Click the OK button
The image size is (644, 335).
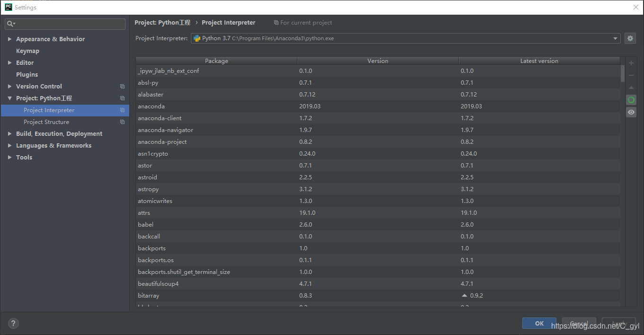click(x=539, y=323)
